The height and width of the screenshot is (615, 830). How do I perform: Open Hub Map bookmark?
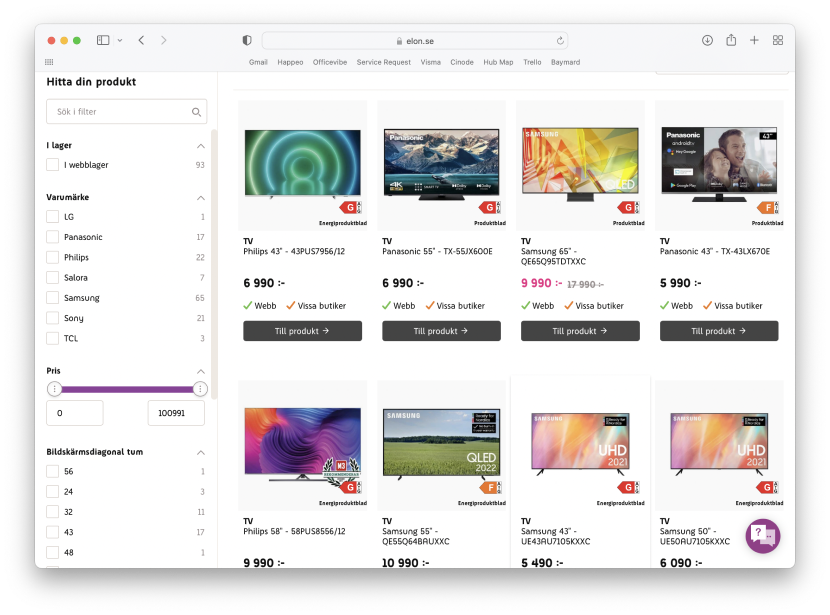(498, 62)
